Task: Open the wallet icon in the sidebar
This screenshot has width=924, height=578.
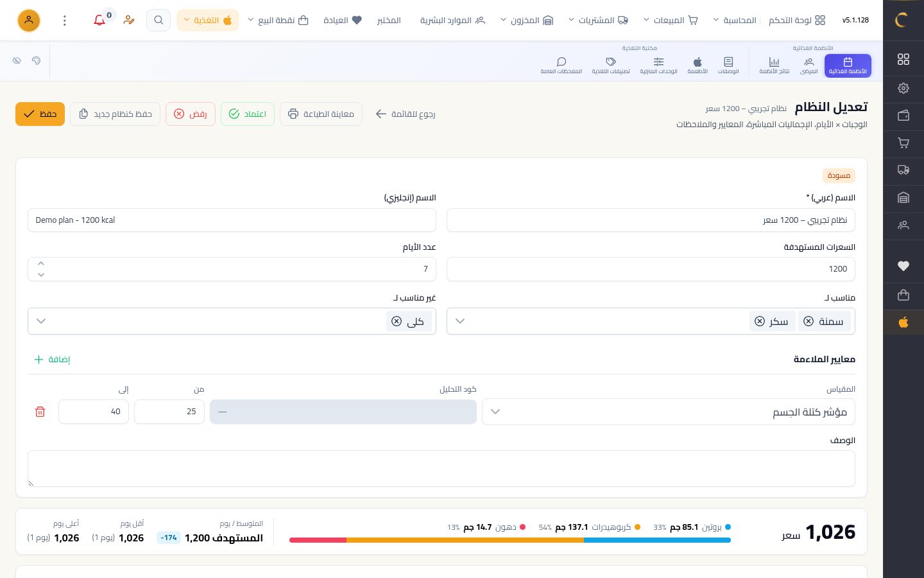Action: pyautogui.click(x=903, y=116)
